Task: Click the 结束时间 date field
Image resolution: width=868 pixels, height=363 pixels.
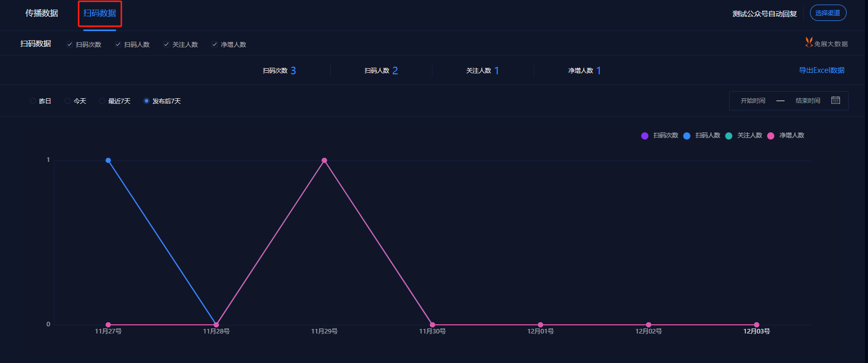Action: pyautogui.click(x=808, y=100)
